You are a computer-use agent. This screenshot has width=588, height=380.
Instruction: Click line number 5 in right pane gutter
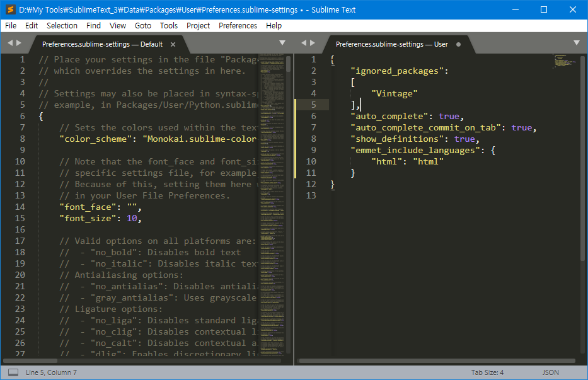click(313, 105)
